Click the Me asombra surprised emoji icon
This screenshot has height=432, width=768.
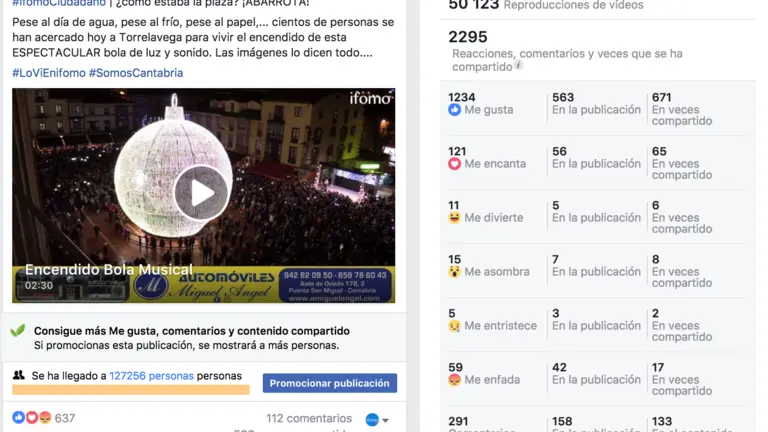[455, 271]
